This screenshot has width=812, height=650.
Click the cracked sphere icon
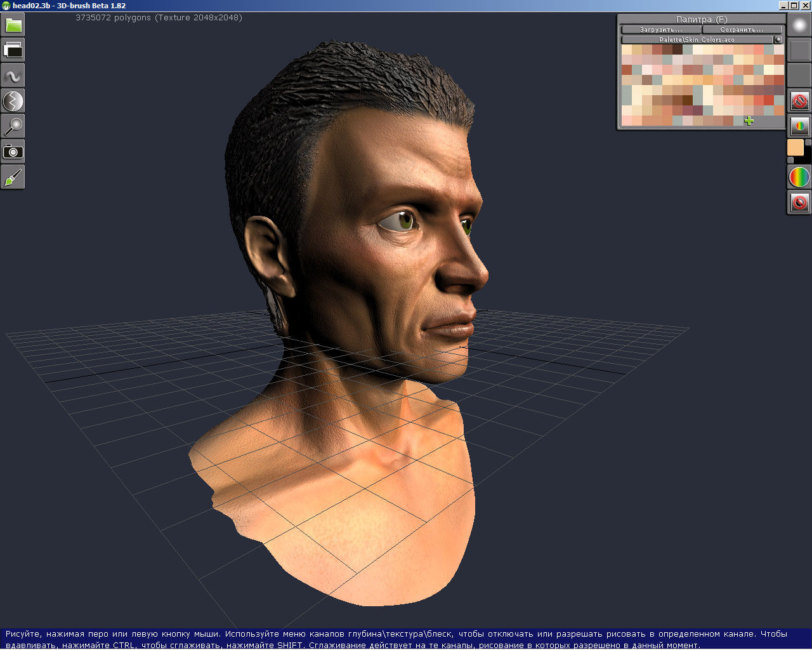pyautogui.click(x=13, y=101)
